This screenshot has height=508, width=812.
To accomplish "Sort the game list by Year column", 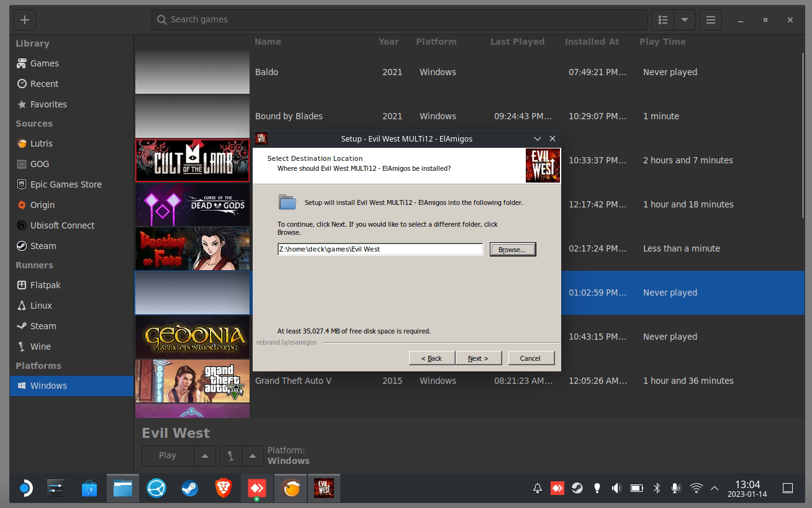I will click(x=393, y=42).
